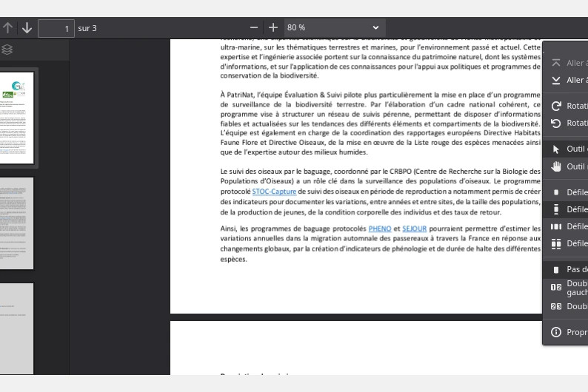Viewport: 588px width, 392px height.
Task: Rotate the document clockwise
Action: click(567, 106)
